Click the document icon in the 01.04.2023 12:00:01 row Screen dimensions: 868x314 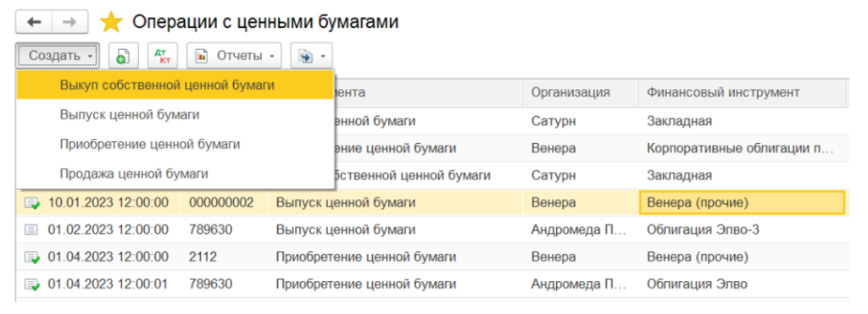32,284
